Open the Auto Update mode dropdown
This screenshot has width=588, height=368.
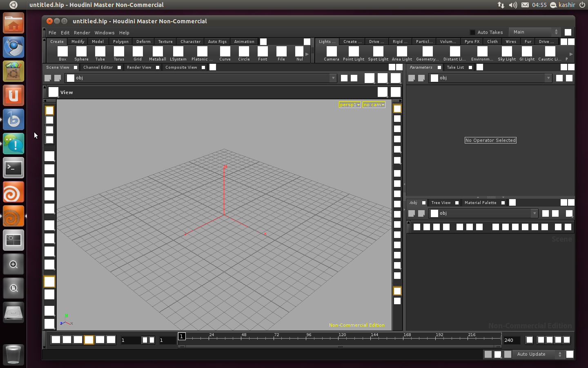pos(539,354)
